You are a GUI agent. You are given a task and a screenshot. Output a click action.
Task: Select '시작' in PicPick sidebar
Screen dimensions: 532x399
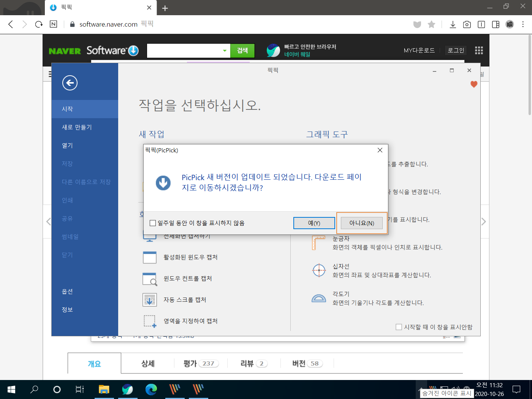point(85,109)
